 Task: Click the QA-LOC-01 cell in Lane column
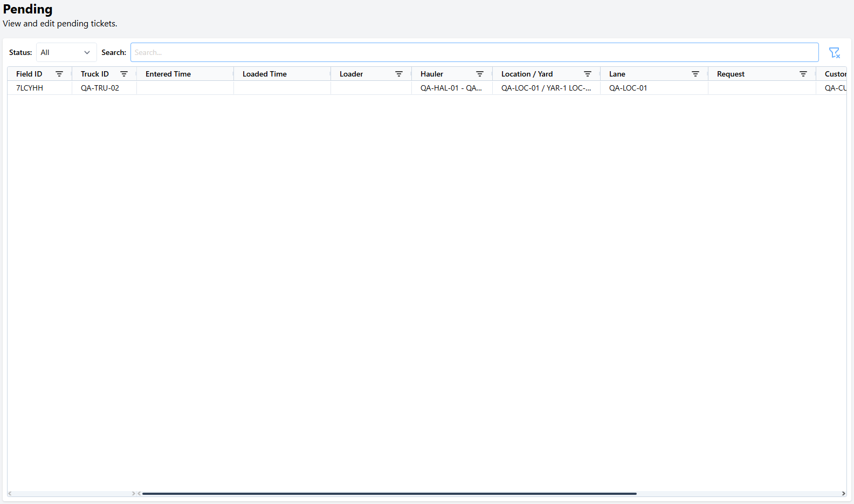click(x=628, y=88)
